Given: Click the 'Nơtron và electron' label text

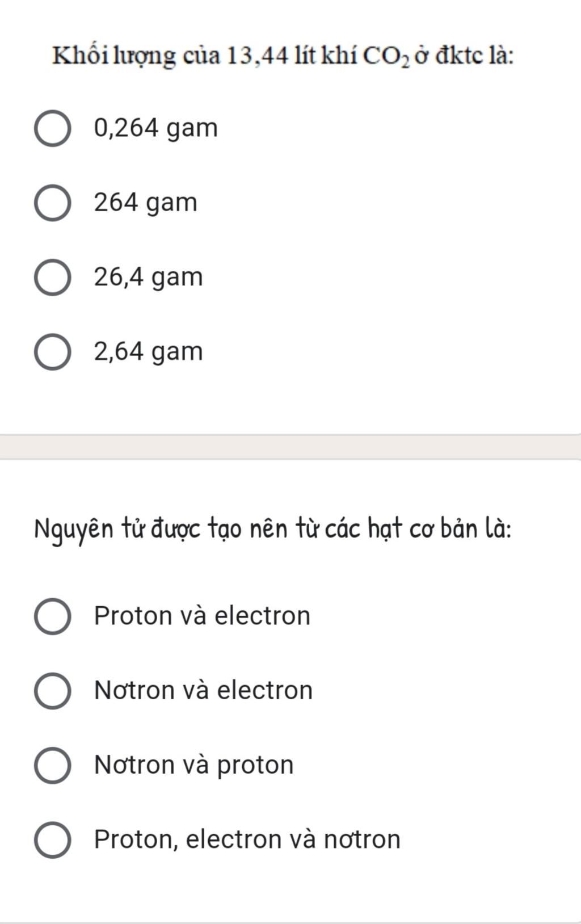Looking at the screenshot, I should [x=204, y=690].
